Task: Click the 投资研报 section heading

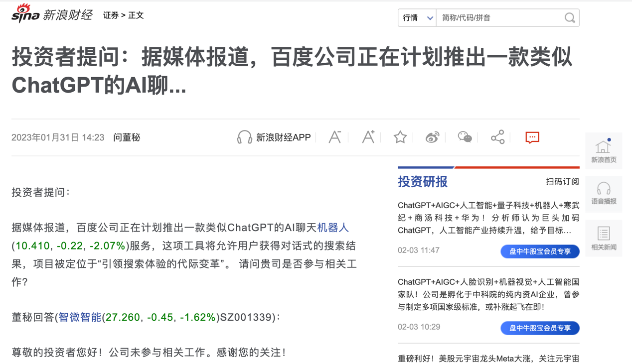Action: [423, 182]
